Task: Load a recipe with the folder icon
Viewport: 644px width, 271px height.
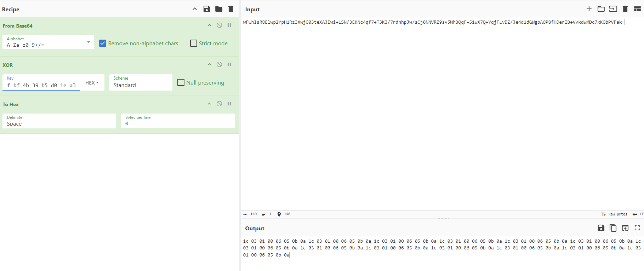Action: 219,9
